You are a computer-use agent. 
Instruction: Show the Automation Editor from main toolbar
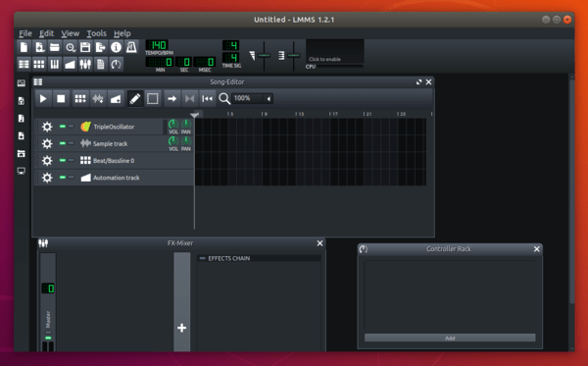[71, 64]
